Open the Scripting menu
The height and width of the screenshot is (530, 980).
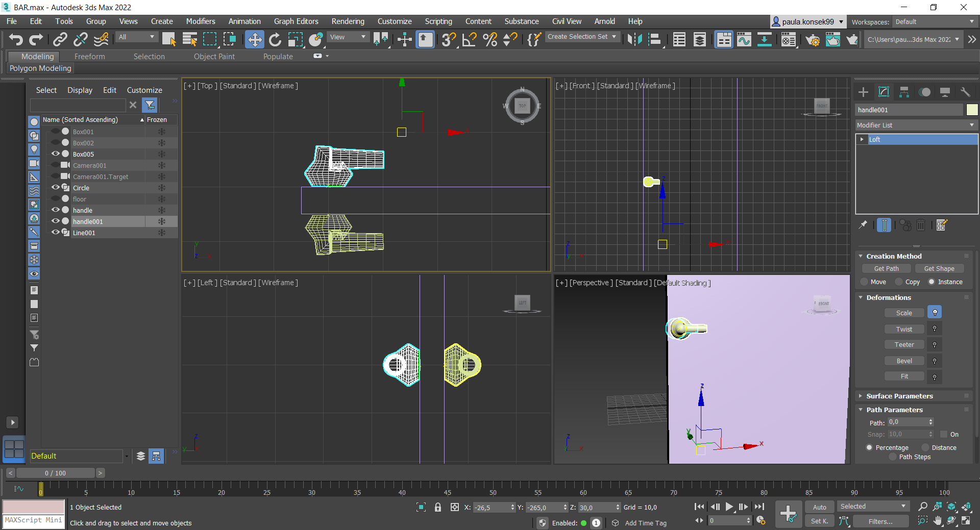(438, 21)
